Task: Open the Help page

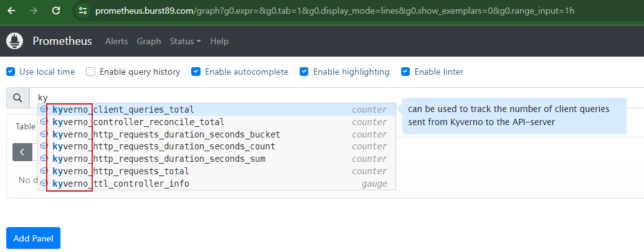Action: [x=219, y=42]
